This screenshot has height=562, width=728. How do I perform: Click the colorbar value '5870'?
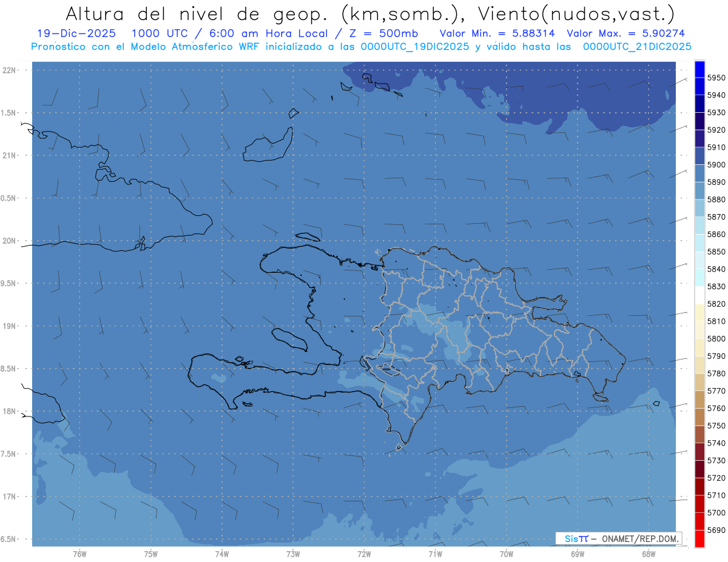click(716, 216)
